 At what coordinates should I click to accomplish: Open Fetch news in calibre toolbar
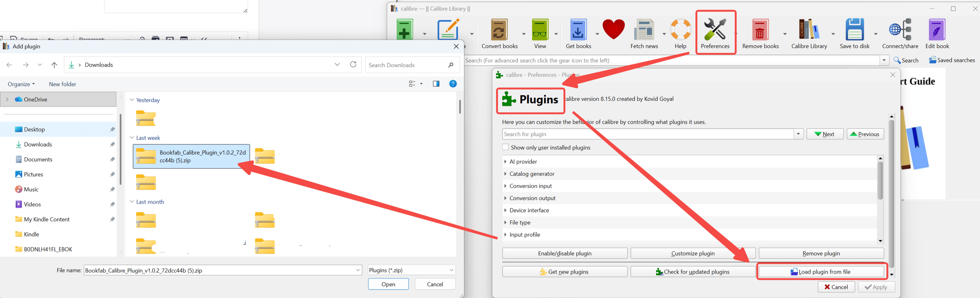pyautogui.click(x=644, y=34)
